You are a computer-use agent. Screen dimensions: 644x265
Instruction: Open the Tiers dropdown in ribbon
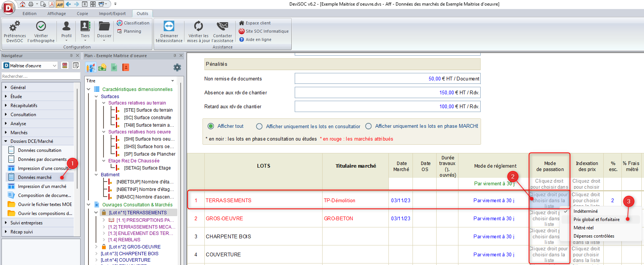tap(85, 32)
